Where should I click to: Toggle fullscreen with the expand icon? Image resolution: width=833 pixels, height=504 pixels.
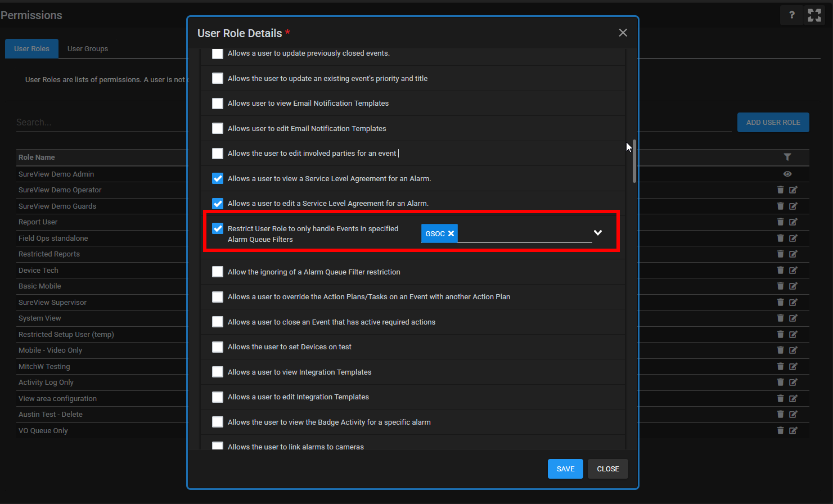814,15
